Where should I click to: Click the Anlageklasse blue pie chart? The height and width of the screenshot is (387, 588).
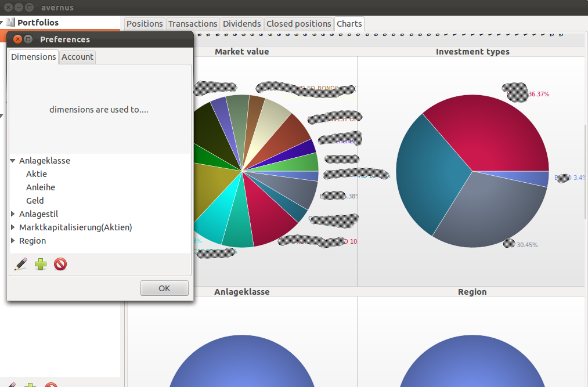coord(242,362)
